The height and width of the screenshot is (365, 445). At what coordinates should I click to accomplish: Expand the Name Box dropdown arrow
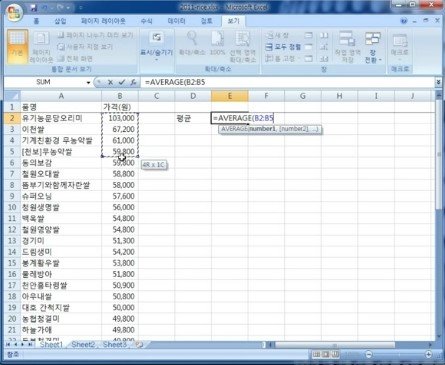tap(88, 82)
